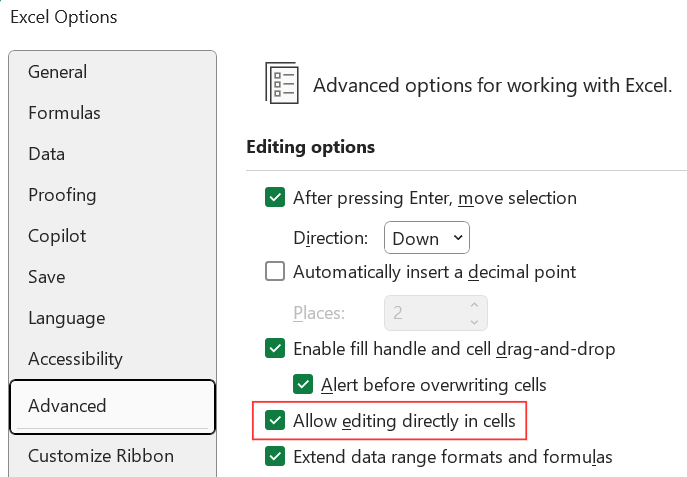This screenshot has width=687, height=477.
Task: Go to the Copilot category
Action: 57,236
